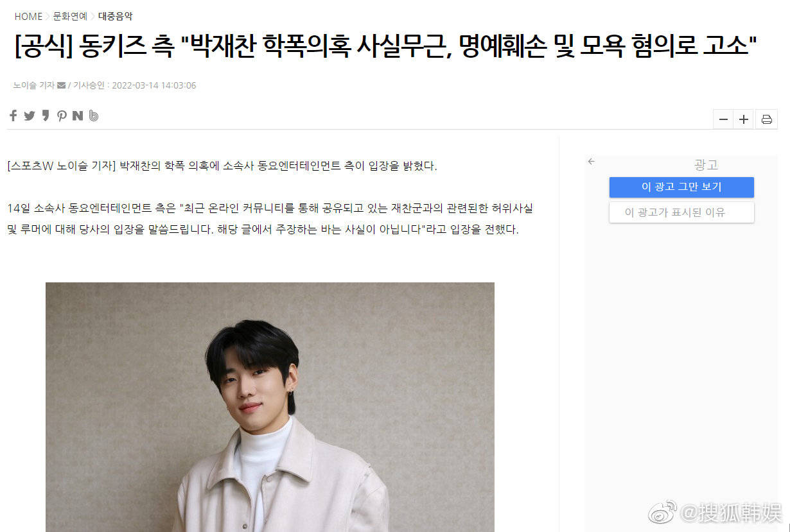This screenshot has height=532, width=790.
Task: Click the 광고 label in sidebar
Action: (706, 165)
